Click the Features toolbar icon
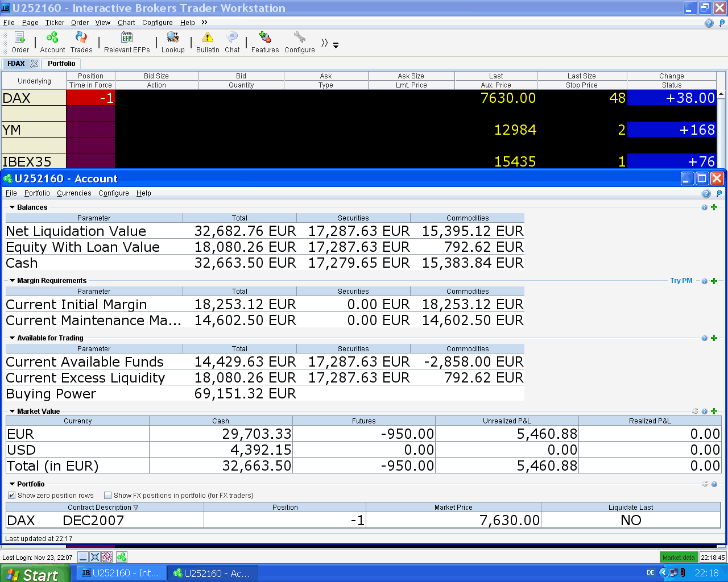The height and width of the screenshot is (582, 728). [x=265, y=38]
